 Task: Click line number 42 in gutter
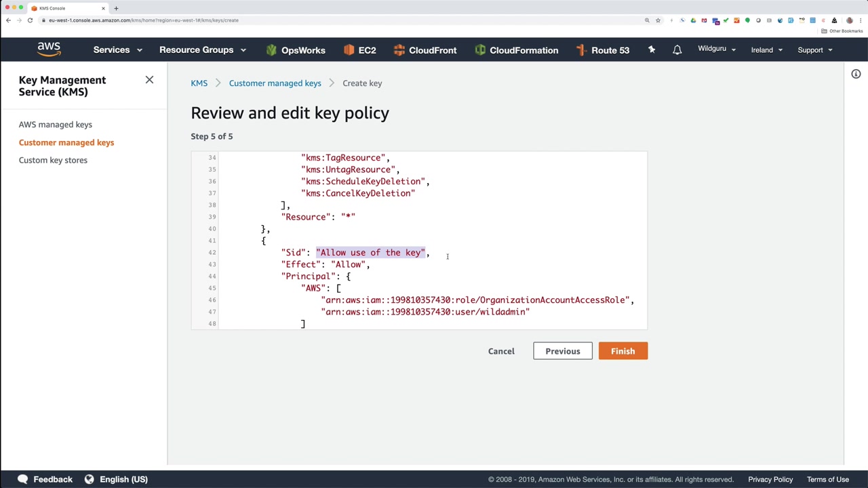[212, 253]
